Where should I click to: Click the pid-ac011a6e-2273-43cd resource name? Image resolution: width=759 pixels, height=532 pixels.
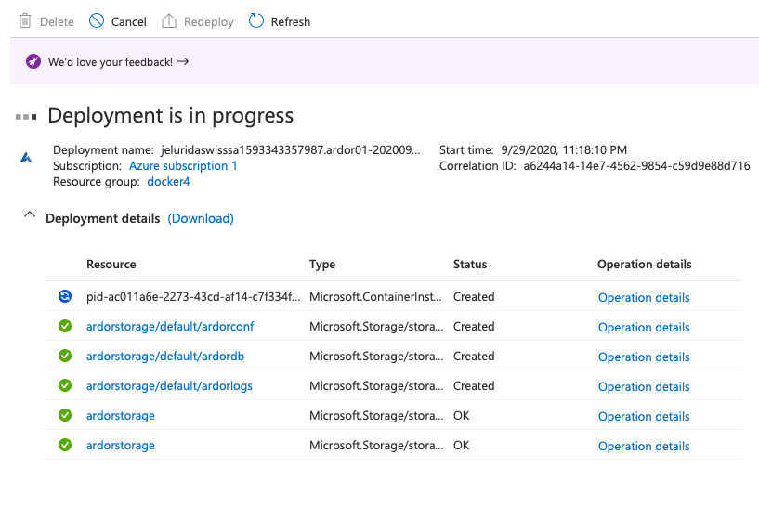click(193, 296)
